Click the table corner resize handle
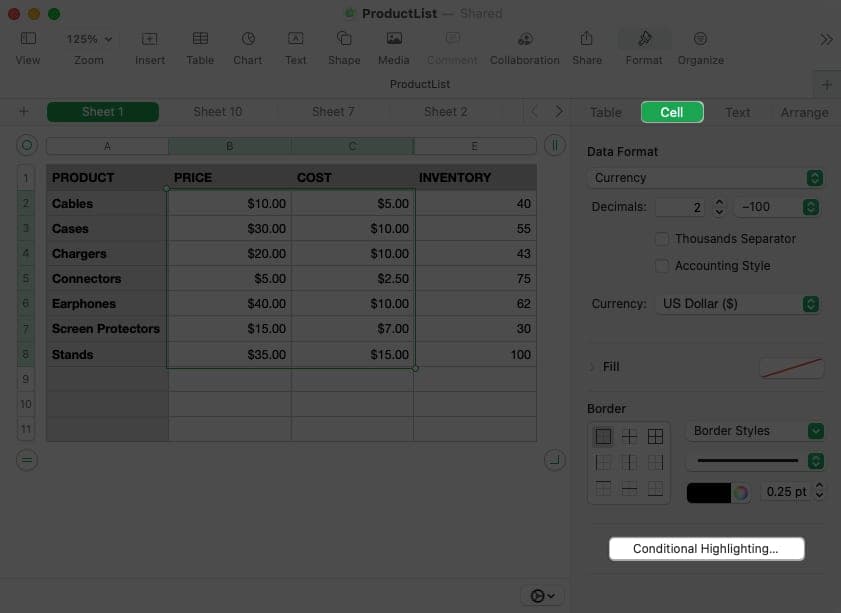Image resolution: width=841 pixels, height=613 pixels. (555, 460)
